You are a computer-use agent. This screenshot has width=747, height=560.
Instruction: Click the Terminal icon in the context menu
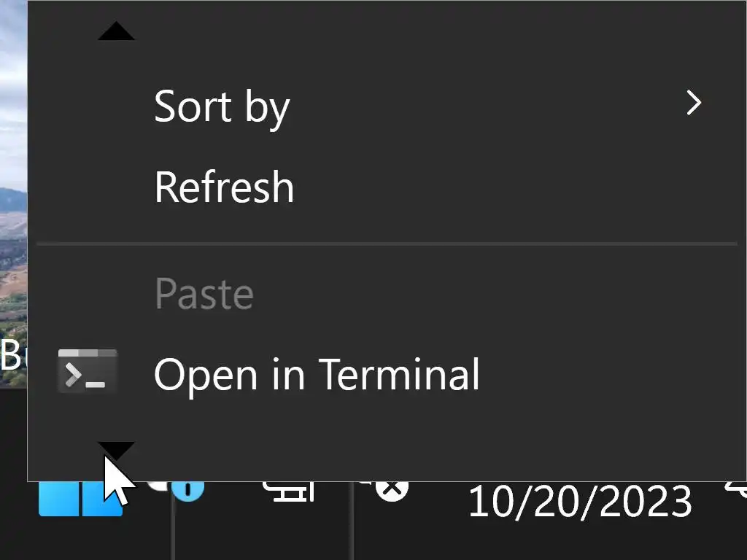[88, 372]
